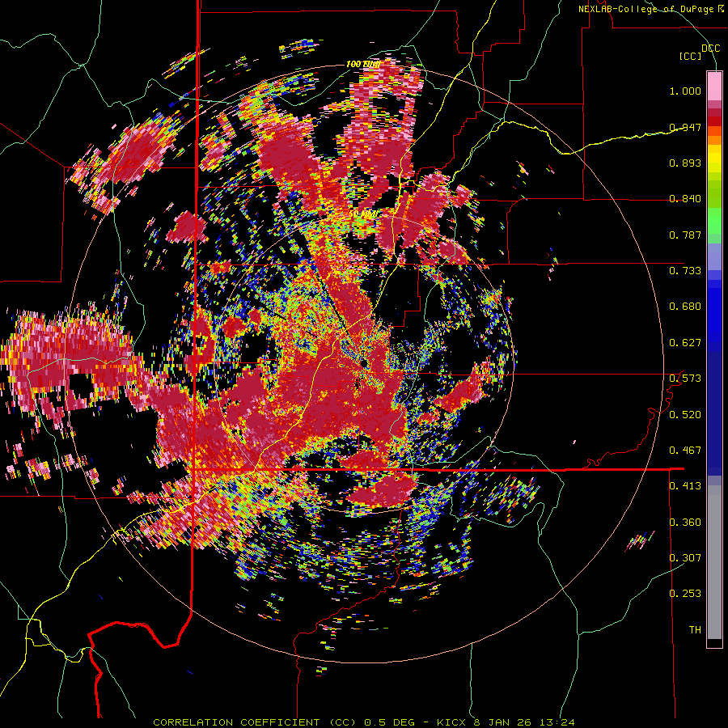
Task: Click the 0.520 legend value
Action: [x=685, y=415]
